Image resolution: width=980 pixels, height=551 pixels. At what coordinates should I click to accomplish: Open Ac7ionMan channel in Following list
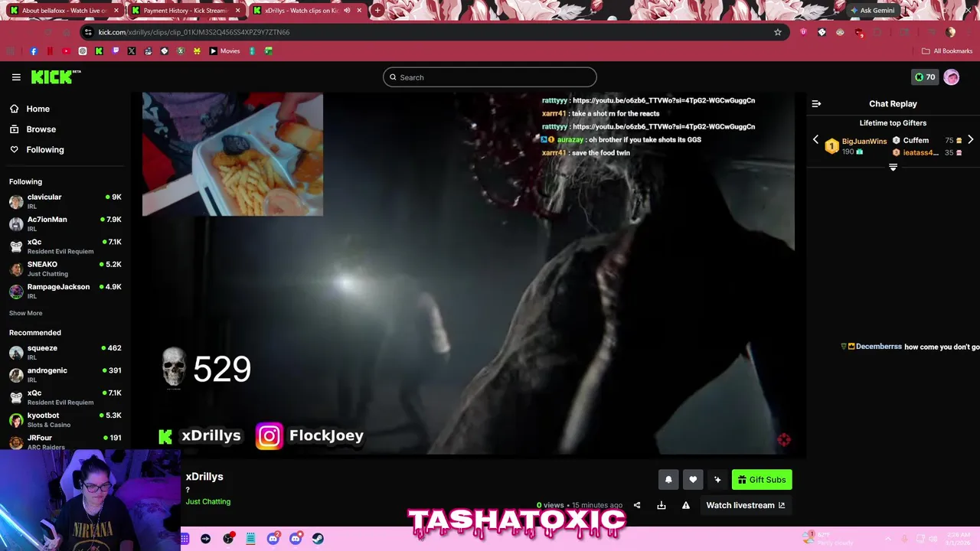(x=65, y=223)
